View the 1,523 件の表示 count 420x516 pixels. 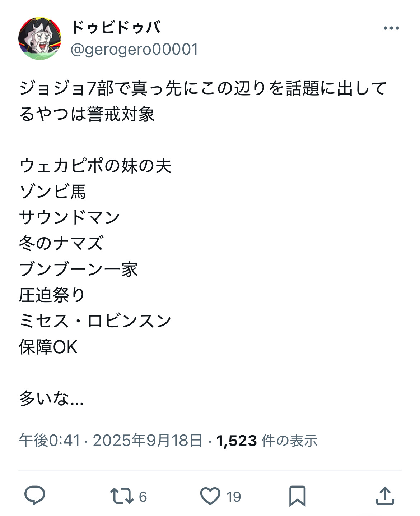click(267, 441)
